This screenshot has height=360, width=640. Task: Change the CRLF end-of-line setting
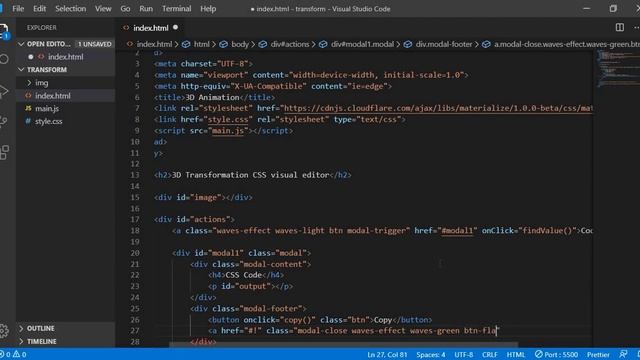point(489,354)
